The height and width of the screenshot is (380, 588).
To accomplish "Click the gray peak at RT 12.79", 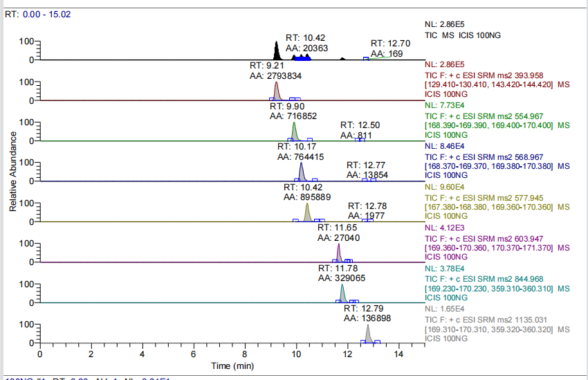I will (368, 334).
